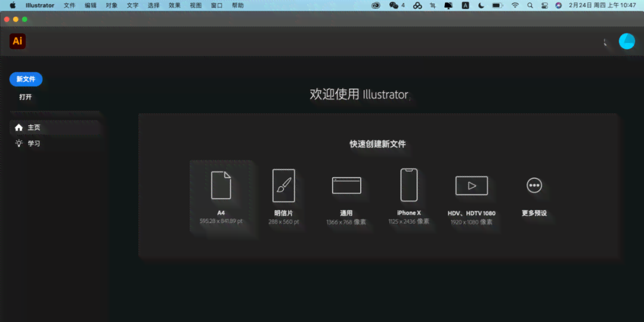Viewport: 644px width, 322px height.
Task: Select the 明信片 postcard preset icon
Action: (284, 185)
